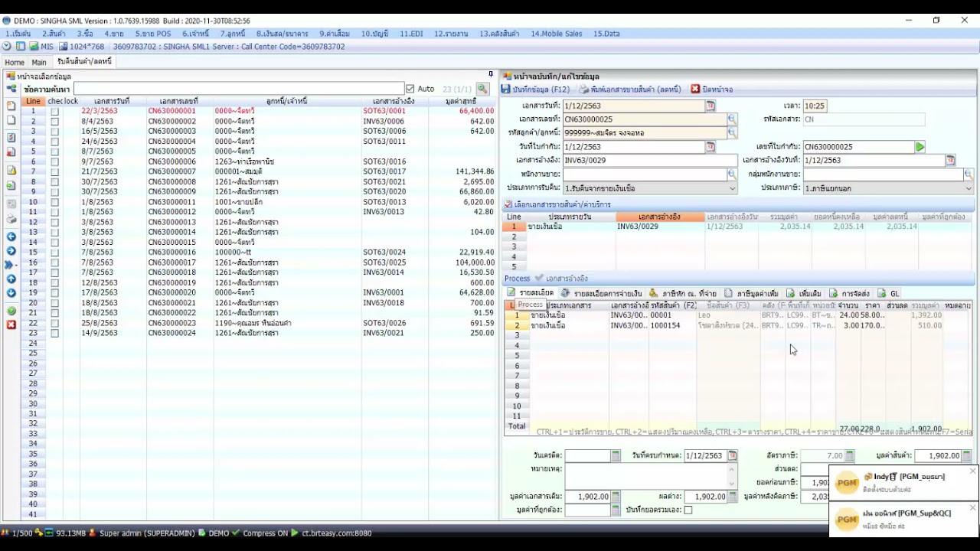The height and width of the screenshot is (551, 980).
Task: Click the search magnifier beside กลุ่มพนักงานขาย field
Action: pyautogui.click(x=969, y=174)
